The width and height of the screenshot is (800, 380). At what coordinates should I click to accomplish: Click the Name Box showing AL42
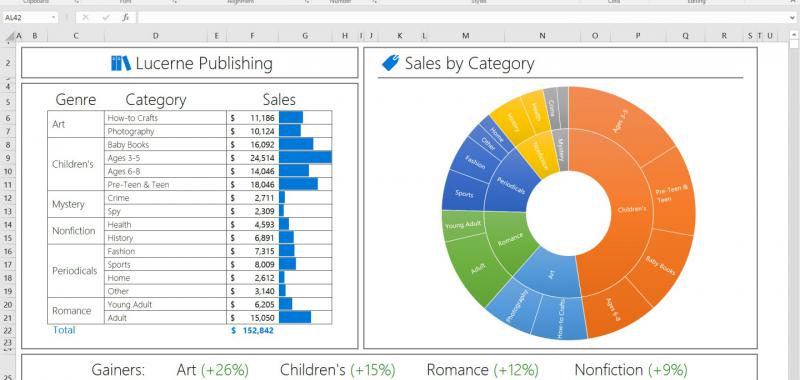27,17
